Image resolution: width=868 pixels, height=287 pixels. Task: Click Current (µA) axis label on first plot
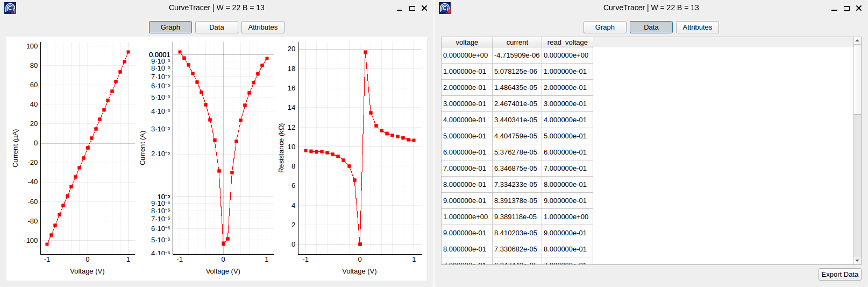tap(16, 148)
